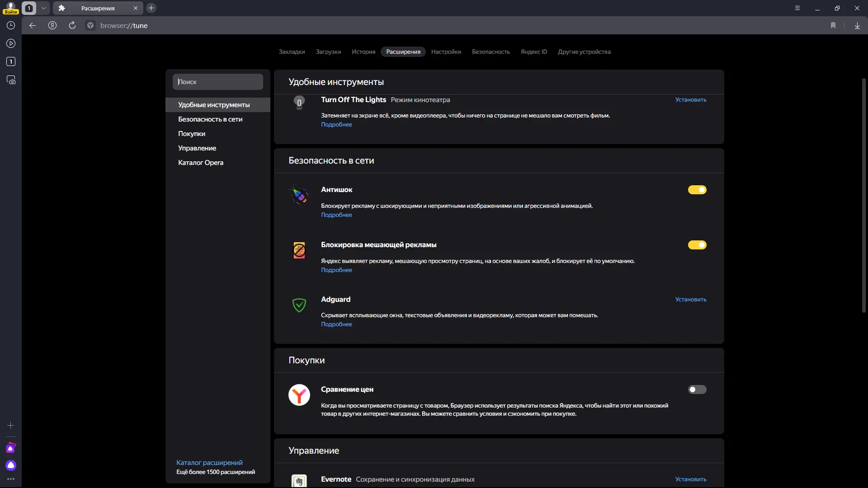Open the screenshot tool sidebar icon

(x=11, y=80)
